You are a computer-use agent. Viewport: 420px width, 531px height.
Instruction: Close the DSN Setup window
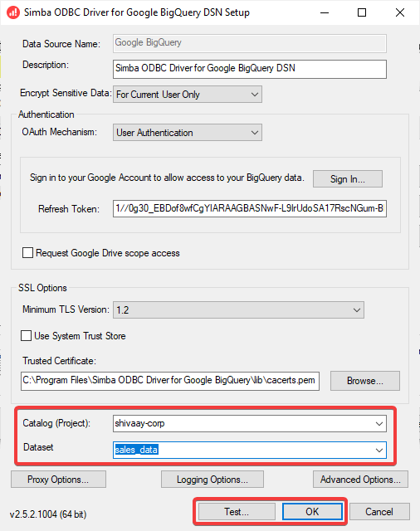tap(400, 12)
